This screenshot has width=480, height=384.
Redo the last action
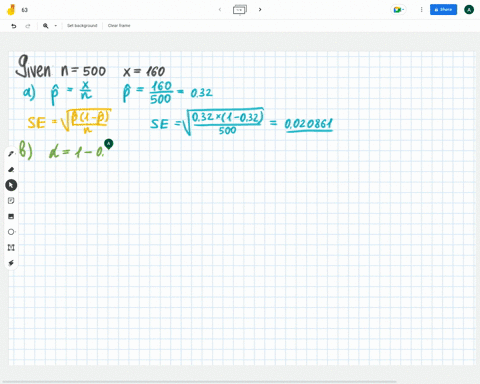pos(28,26)
